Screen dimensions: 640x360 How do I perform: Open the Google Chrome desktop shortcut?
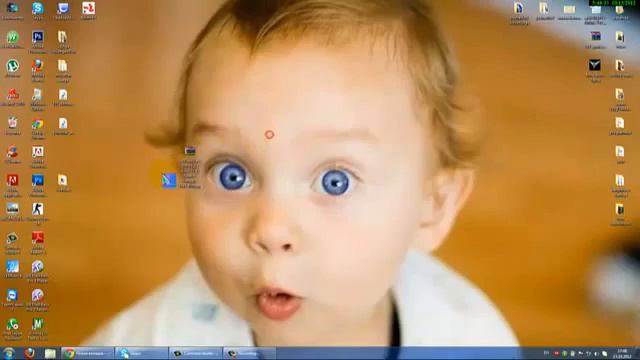38,124
